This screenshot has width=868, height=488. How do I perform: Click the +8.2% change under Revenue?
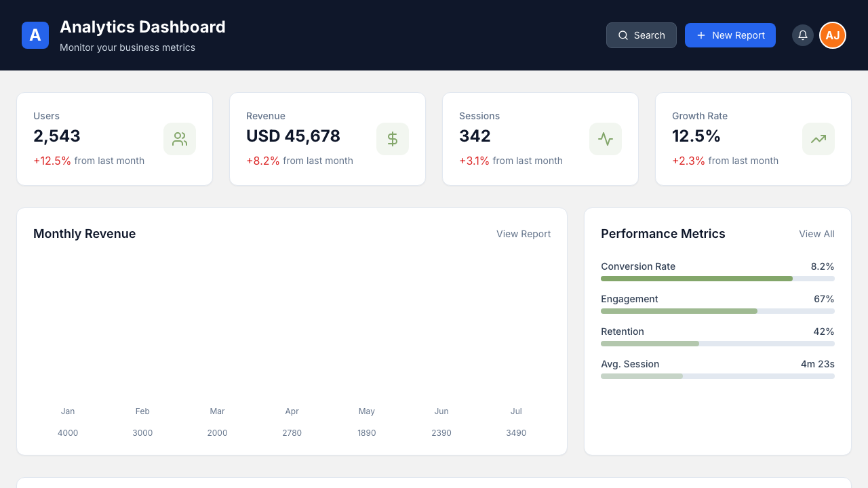263,161
